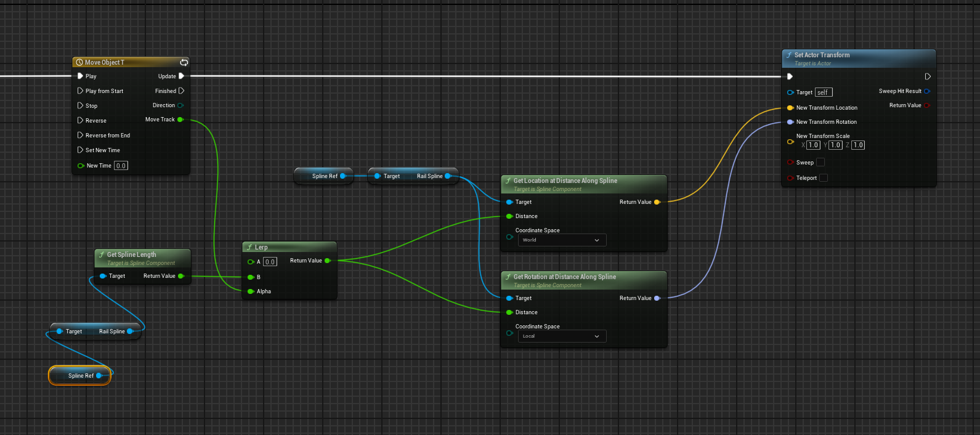The height and width of the screenshot is (435, 980).
Task: Click the New Time float input pin
Action: point(81,166)
